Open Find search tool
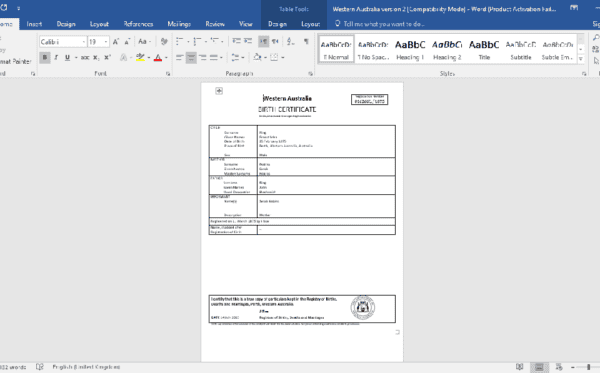This screenshot has height=373, width=600. (x=596, y=38)
